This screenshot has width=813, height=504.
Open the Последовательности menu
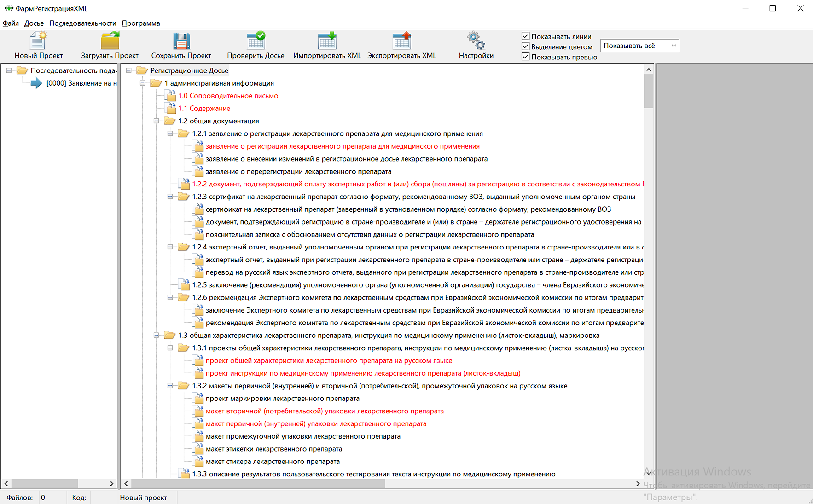tap(82, 23)
